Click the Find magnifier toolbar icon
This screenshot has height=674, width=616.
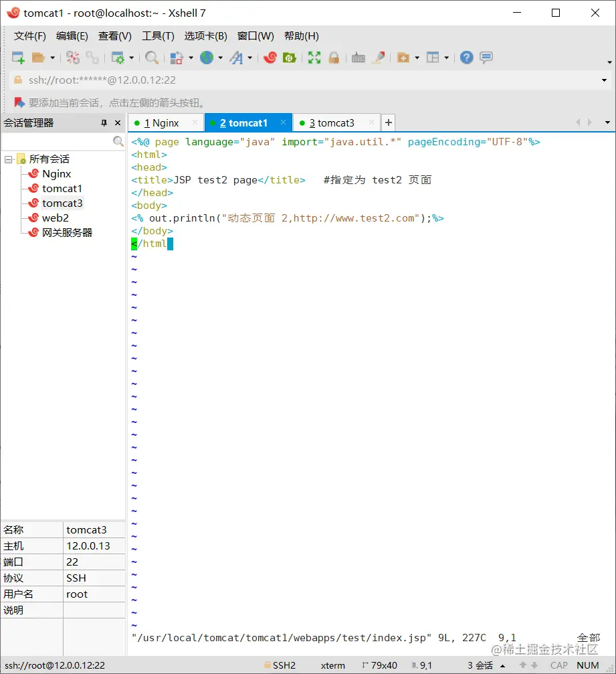coord(152,57)
